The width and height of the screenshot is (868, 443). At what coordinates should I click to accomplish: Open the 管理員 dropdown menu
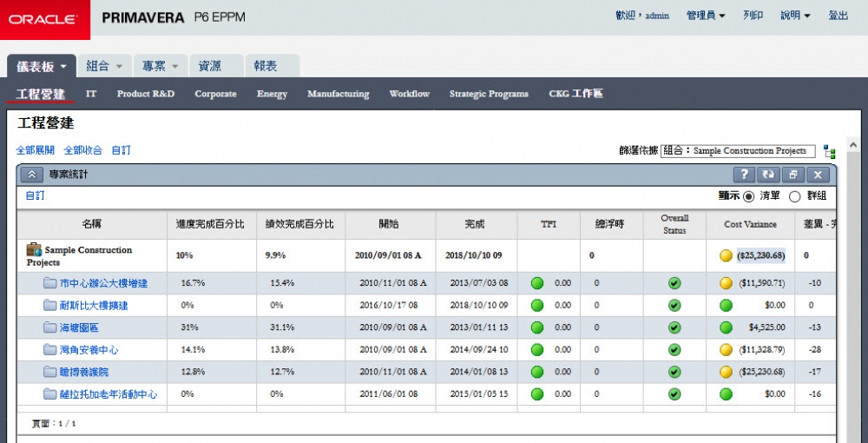[x=706, y=16]
